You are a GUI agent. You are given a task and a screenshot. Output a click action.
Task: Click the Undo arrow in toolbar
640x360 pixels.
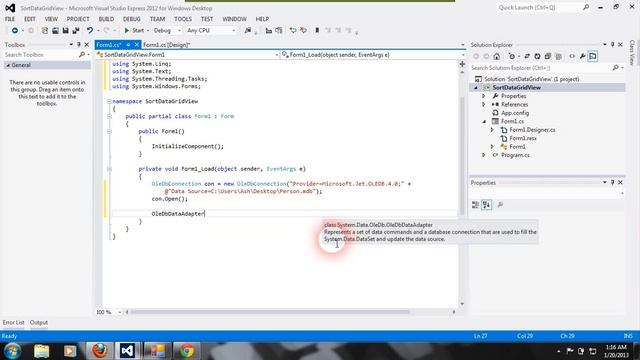(x=90, y=31)
